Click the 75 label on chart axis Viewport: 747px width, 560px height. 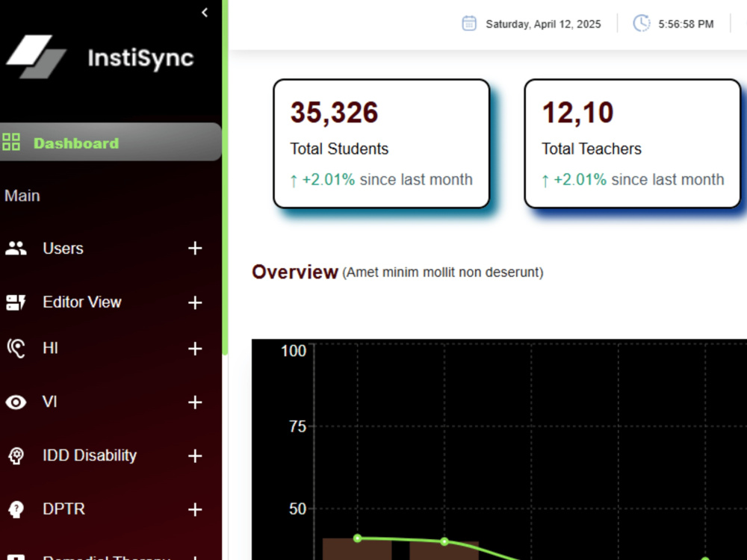coord(298,426)
